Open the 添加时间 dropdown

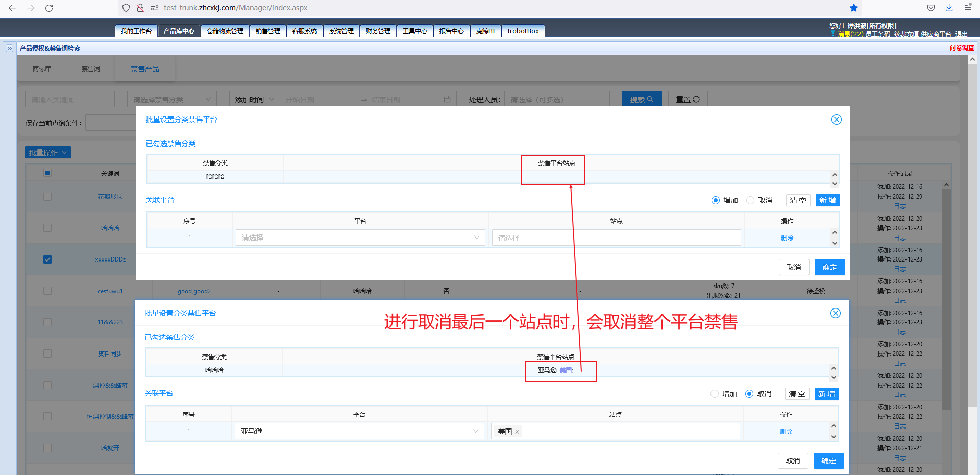[255, 99]
